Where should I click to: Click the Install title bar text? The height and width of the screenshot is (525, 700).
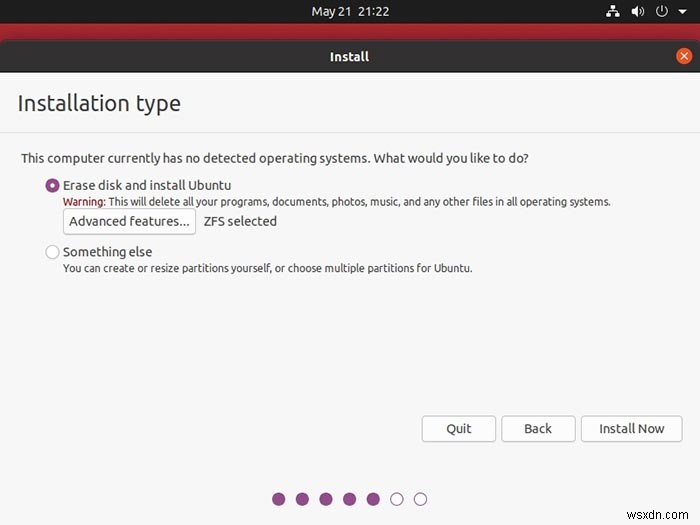350,57
